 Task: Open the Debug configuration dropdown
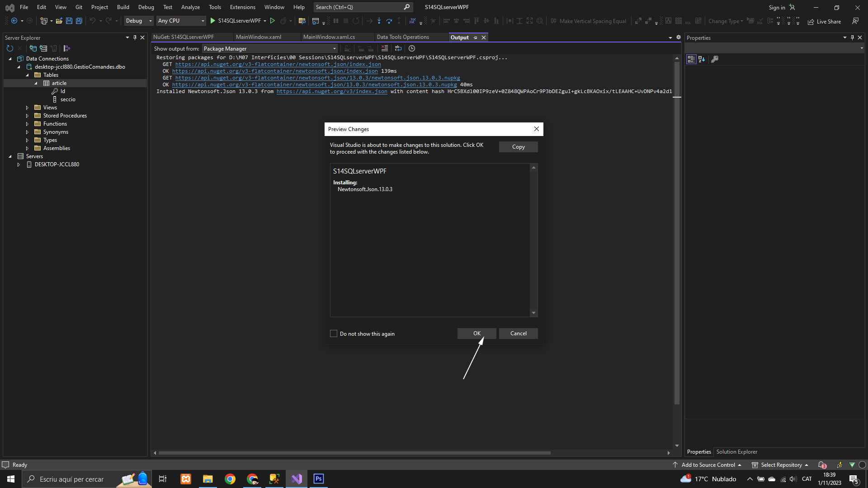139,21
